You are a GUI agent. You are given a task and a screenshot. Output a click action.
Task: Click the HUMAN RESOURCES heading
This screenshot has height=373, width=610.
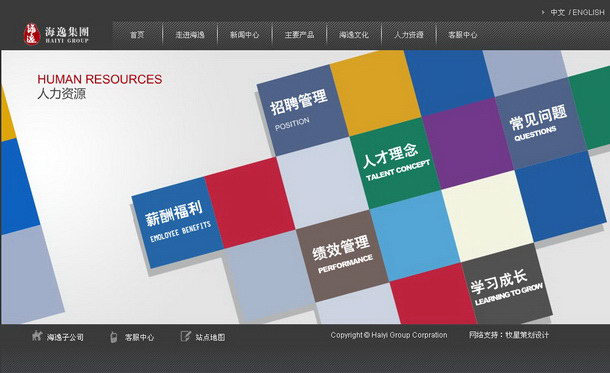pos(100,79)
